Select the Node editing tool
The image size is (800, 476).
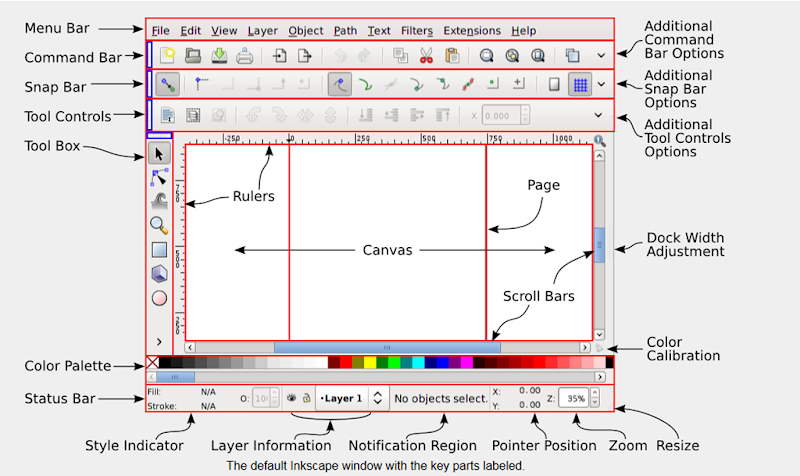click(x=159, y=176)
